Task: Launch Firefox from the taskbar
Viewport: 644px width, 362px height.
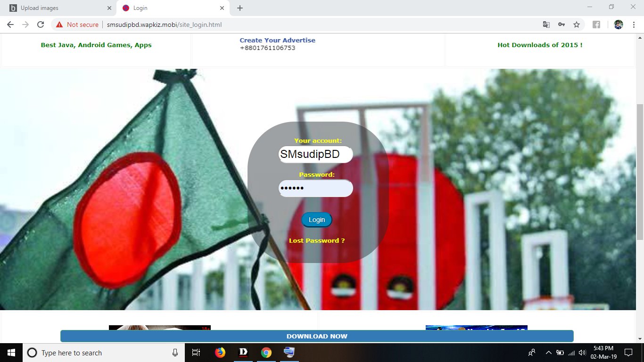Action: click(x=220, y=353)
